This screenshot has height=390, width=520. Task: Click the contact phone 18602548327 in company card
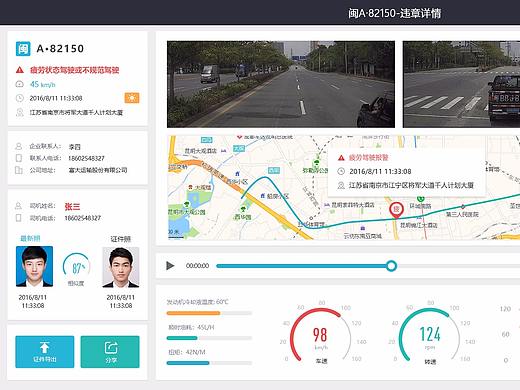(86, 158)
